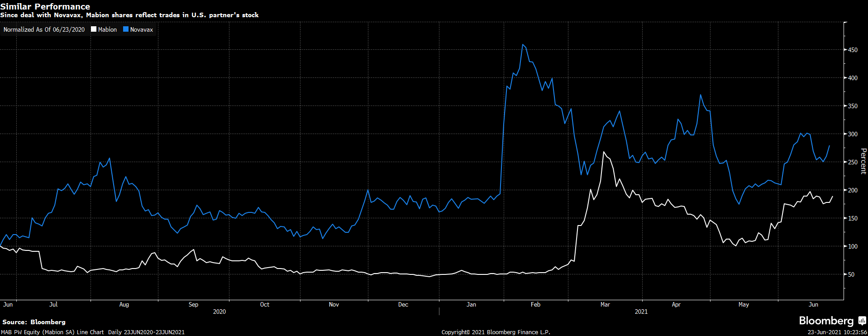Click the Mar month label
This screenshot has height=336, width=868.
(x=605, y=304)
